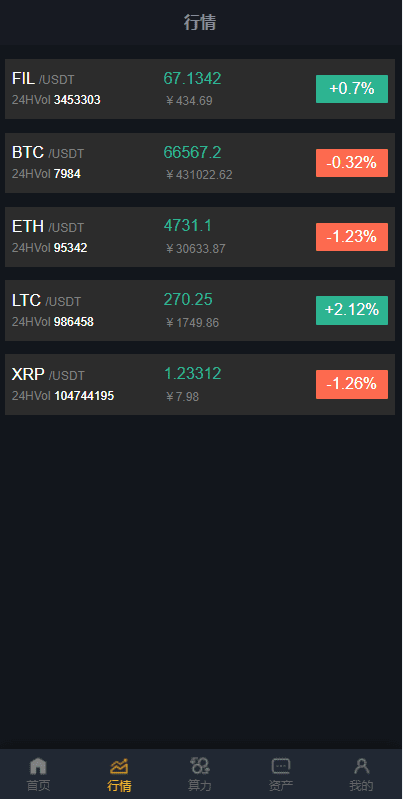Open the BTC/USDT pair name

point(48,152)
